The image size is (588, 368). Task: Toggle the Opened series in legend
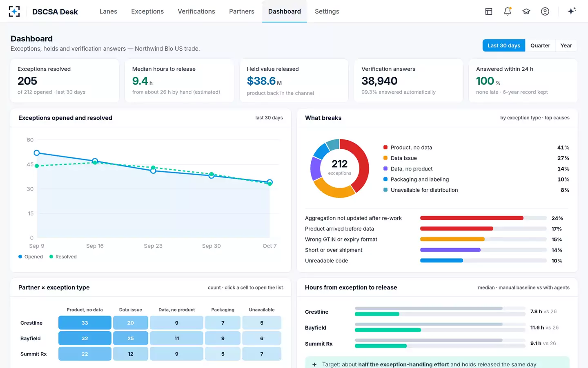click(31, 257)
